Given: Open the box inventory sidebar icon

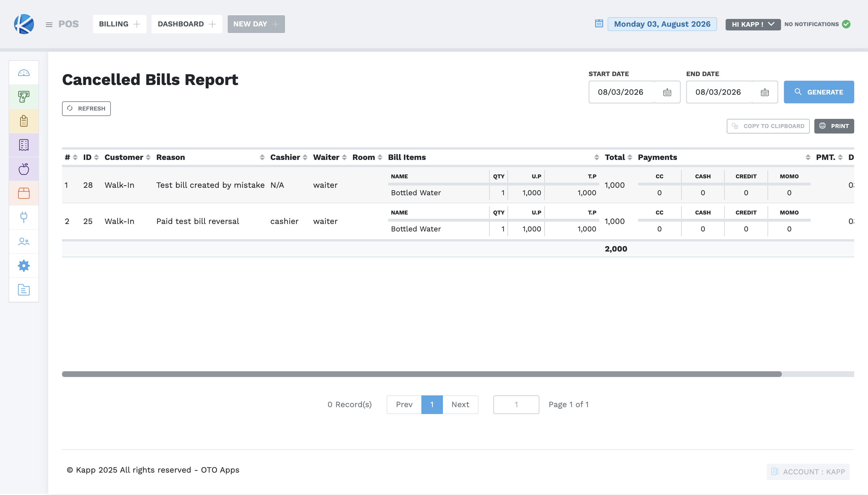Looking at the screenshot, I should [x=24, y=193].
